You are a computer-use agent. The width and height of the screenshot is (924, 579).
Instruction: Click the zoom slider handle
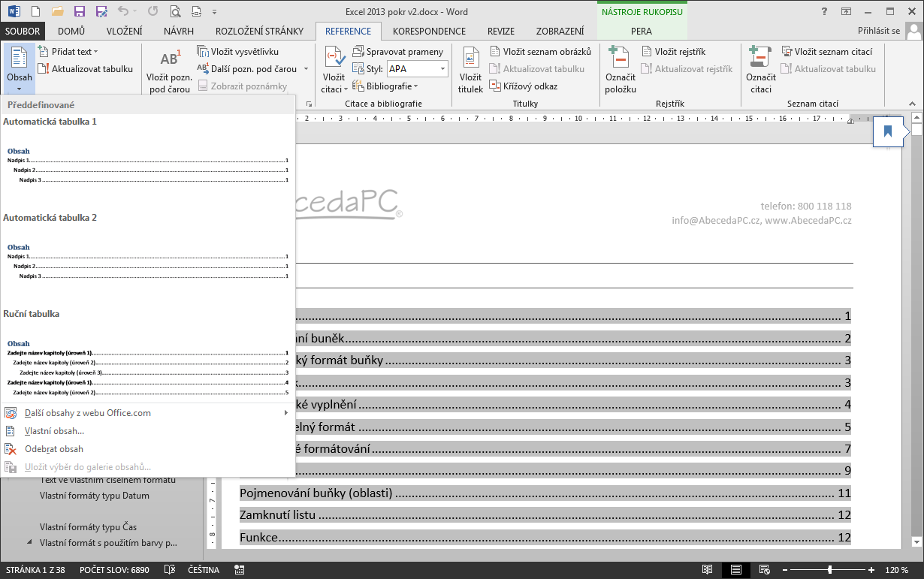829,570
